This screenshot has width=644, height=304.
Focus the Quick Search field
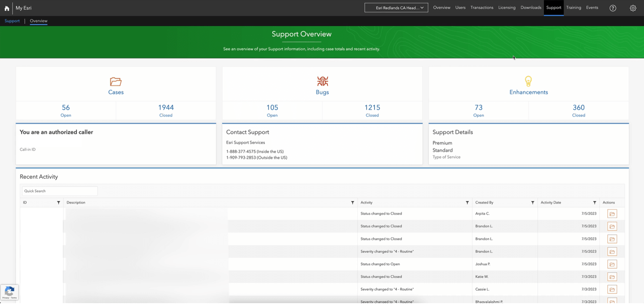[x=60, y=191]
